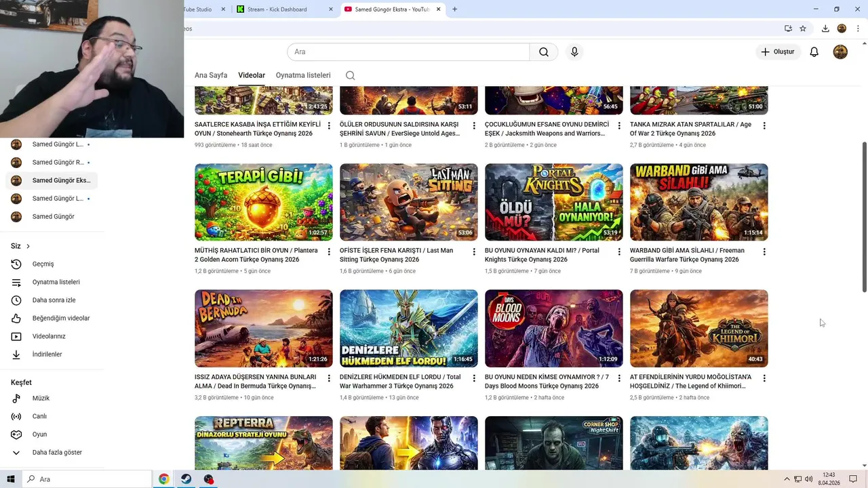
Task: Open new browser tab with plus button
Action: [x=454, y=9]
